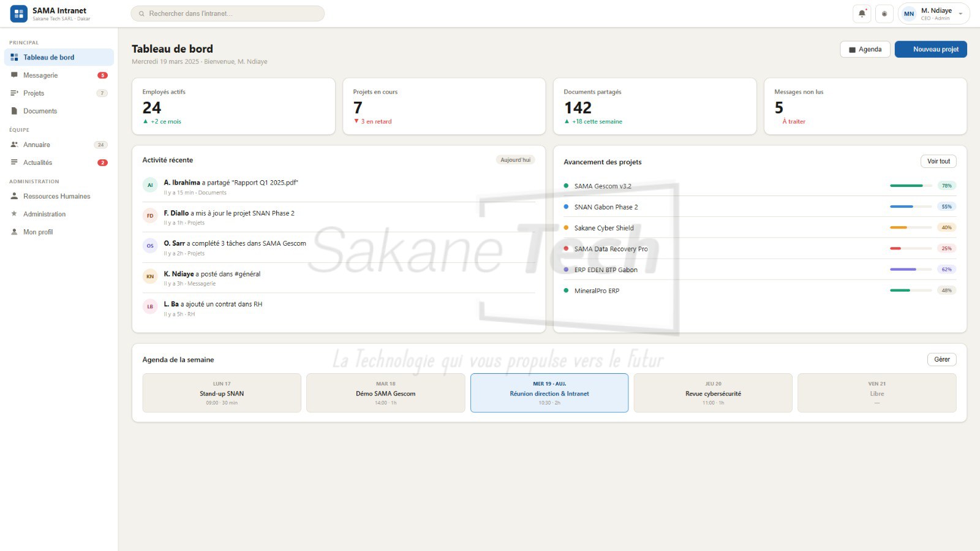Go to Tableau de bord in sidebar
Screen dimensions: 980x551
59,57
